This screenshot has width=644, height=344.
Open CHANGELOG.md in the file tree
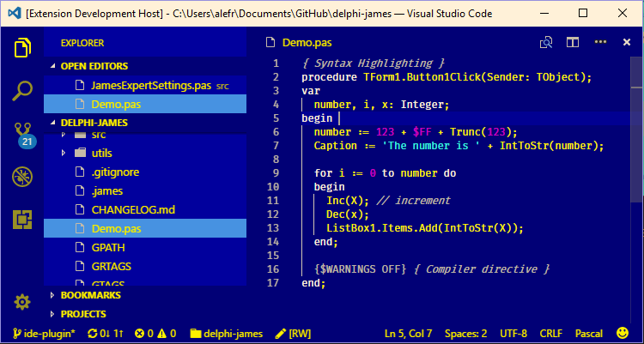(x=145, y=210)
